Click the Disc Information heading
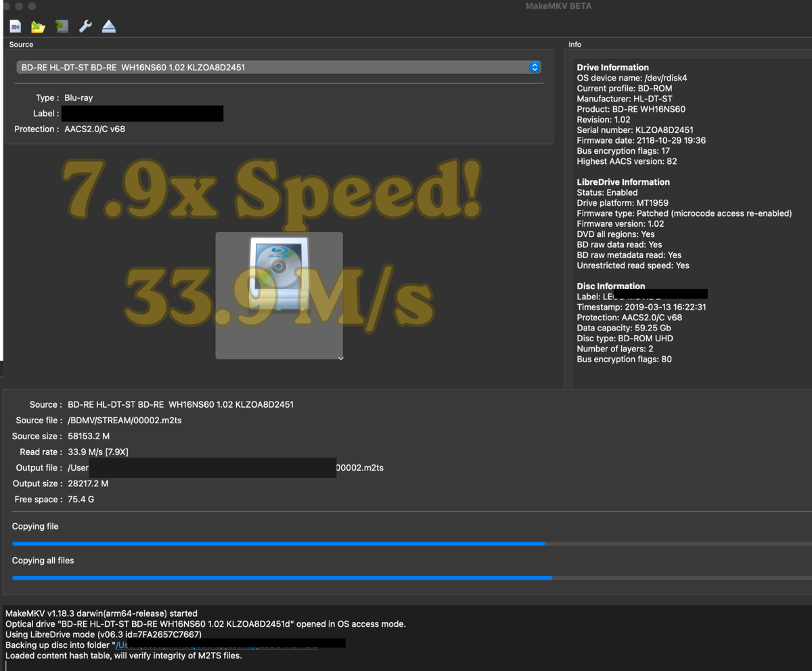 (x=611, y=286)
